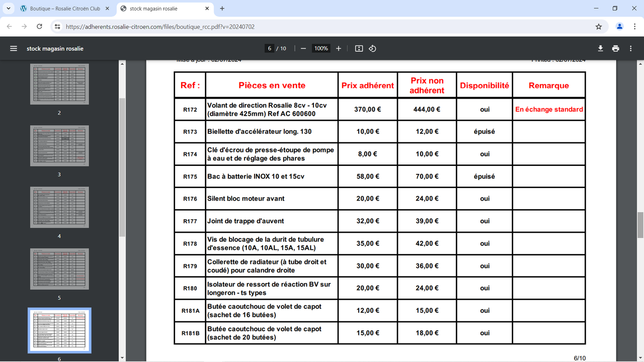The image size is (644, 362).
Task: Click the 444,00 € price cell
Action: pyautogui.click(x=427, y=110)
